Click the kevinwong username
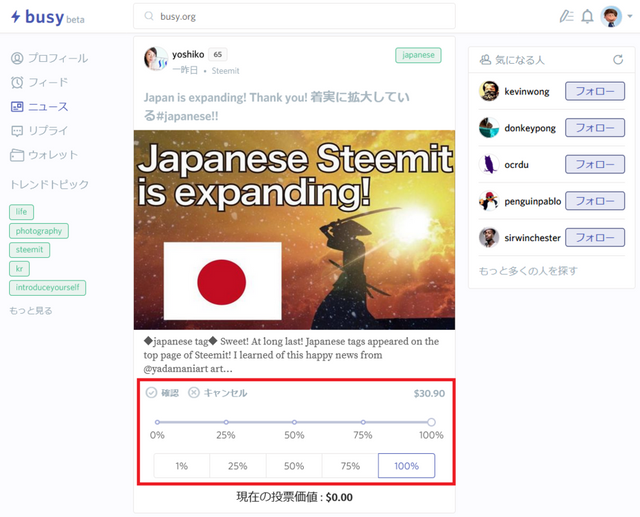The height and width of the screenshot is (517, 640). coord(527,91)
